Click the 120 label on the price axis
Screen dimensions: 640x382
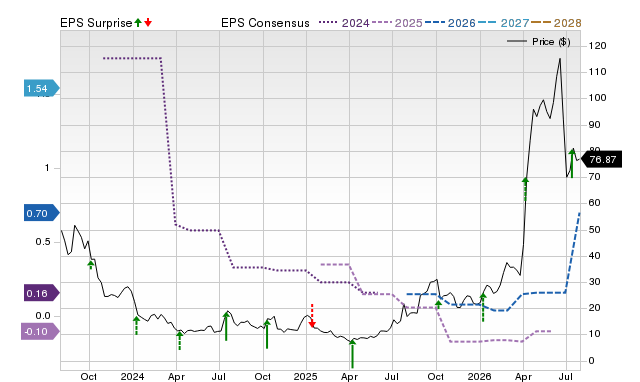click(x=597, y=46)
